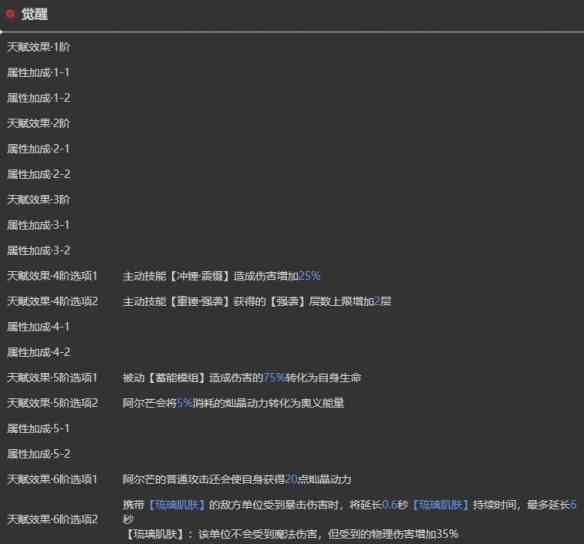Click the 【琉璃肌肤】 definition line with 35%

tap(292, 534)
